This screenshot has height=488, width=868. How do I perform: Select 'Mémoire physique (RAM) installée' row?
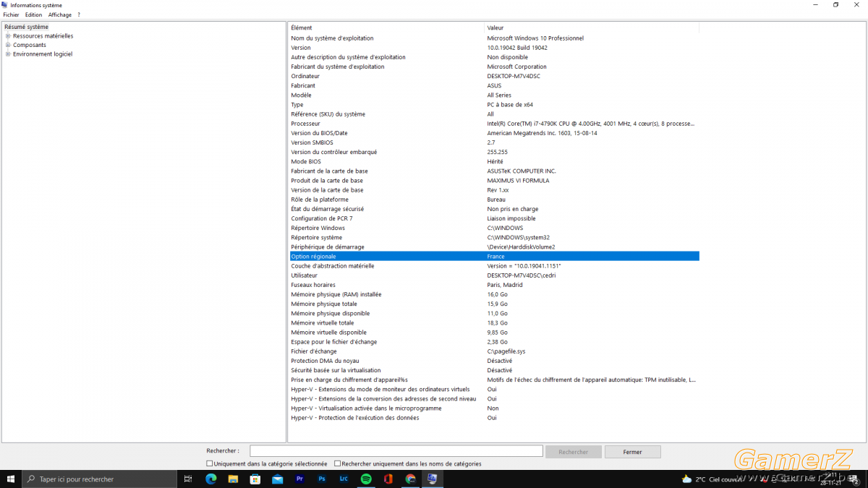coord(494,294)
